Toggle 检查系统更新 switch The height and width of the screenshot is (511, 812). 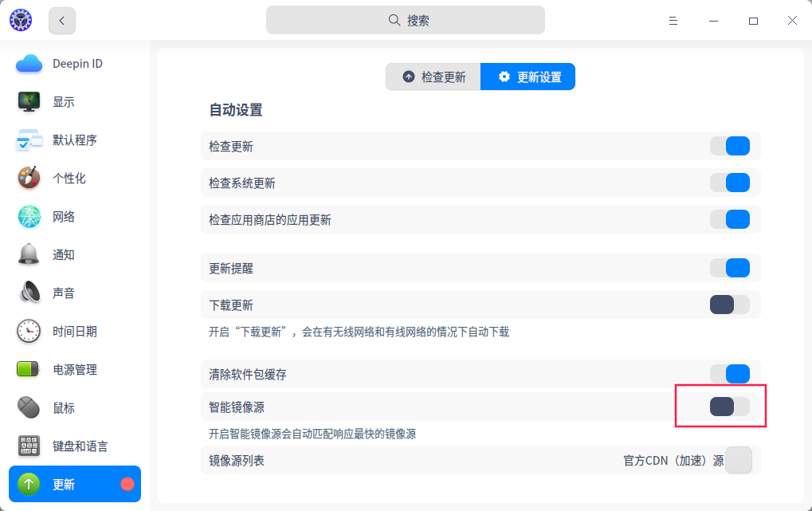pyautogui.click(x=730, y=183)
